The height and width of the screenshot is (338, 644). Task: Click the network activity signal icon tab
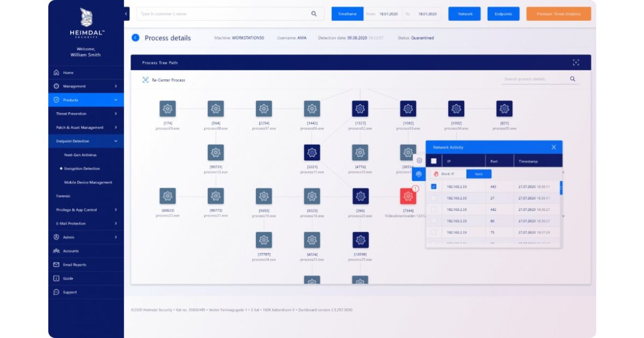point(419,174)
